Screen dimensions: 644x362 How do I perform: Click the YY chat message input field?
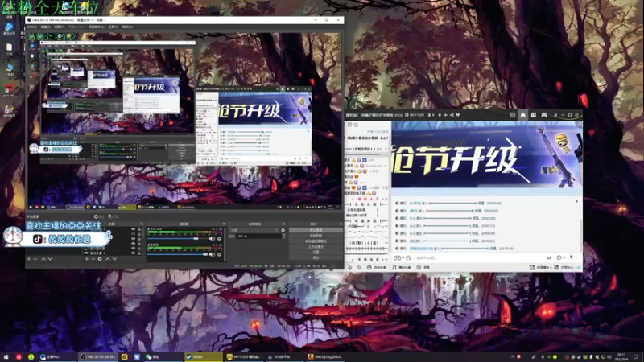pyautogui.click(x=480, y=257)
